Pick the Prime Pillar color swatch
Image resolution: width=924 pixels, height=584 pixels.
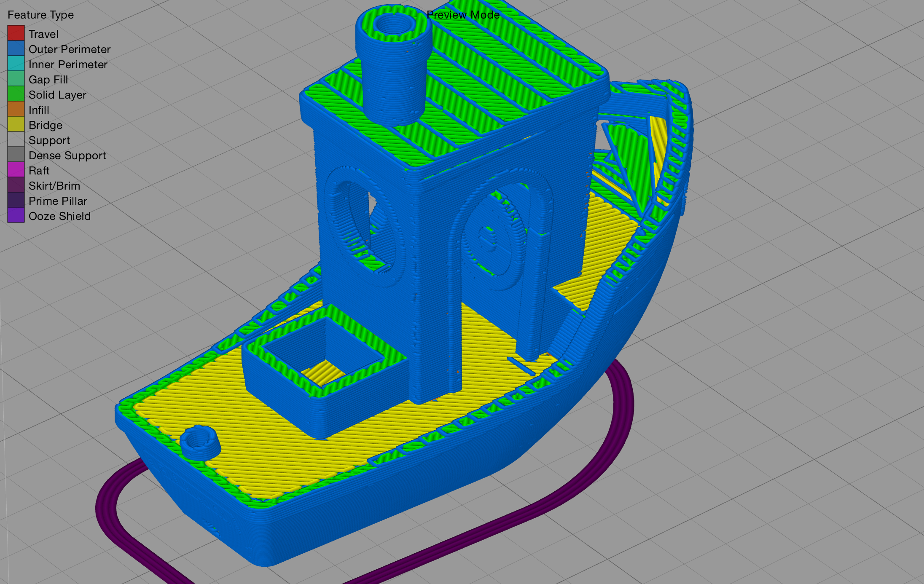16,200
